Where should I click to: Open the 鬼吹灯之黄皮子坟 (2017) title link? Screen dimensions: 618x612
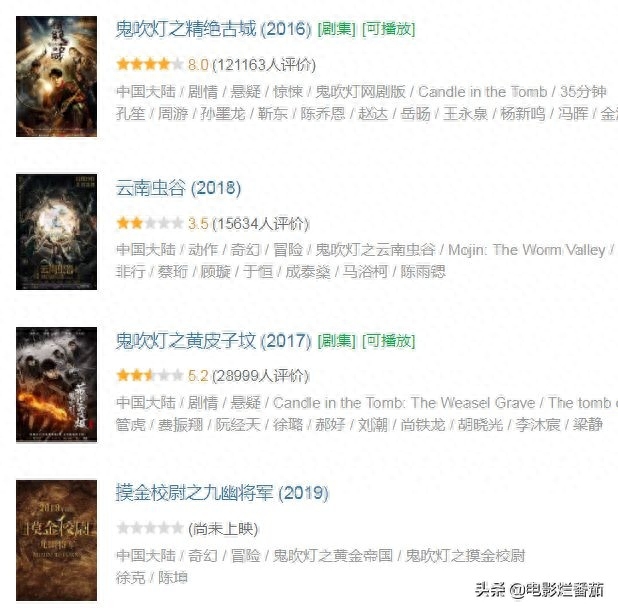(x=213, y=341)
